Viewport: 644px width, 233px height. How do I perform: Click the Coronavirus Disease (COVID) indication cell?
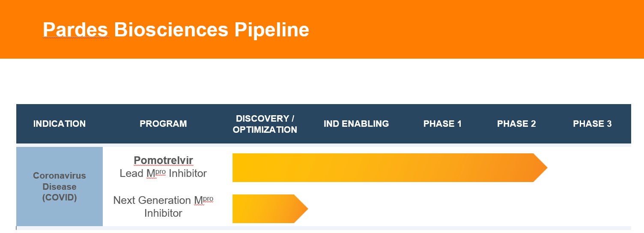pos(60,187)
